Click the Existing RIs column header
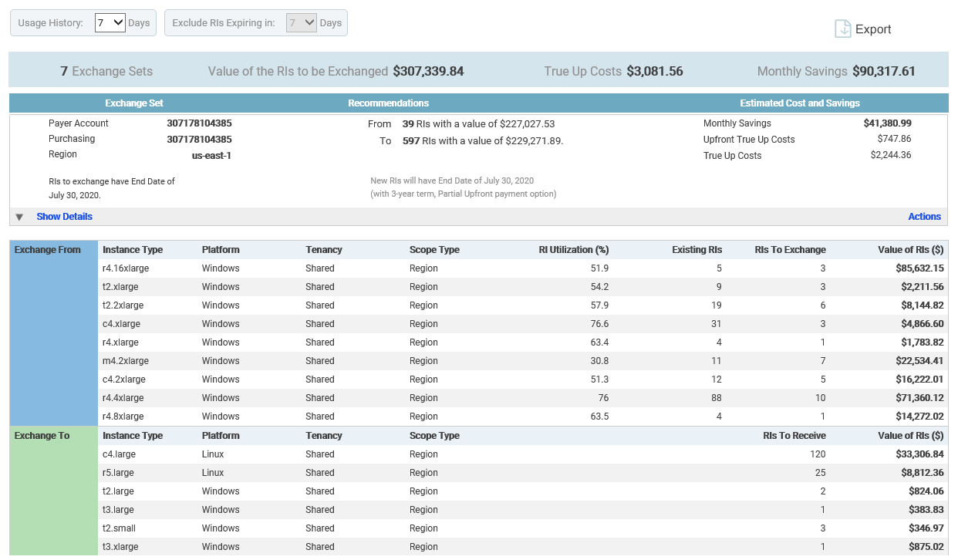 (697, 250)
